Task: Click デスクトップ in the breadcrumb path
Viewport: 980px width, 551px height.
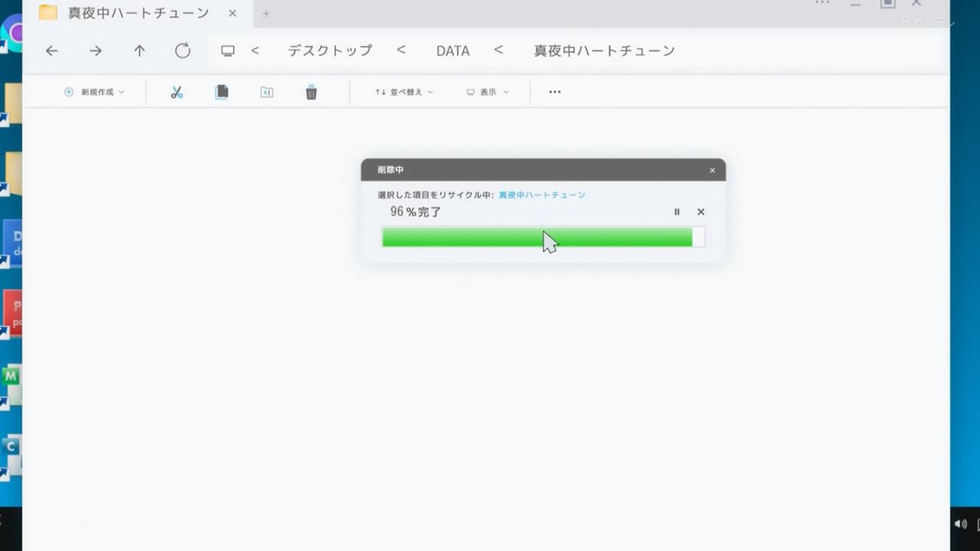Action: (330, 51)
